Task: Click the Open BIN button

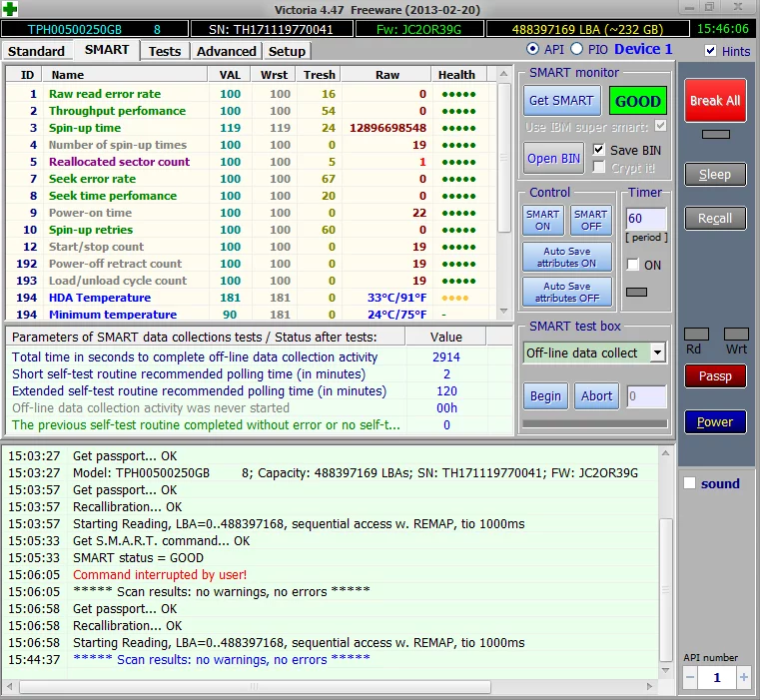Action: [x=553, y=158]
